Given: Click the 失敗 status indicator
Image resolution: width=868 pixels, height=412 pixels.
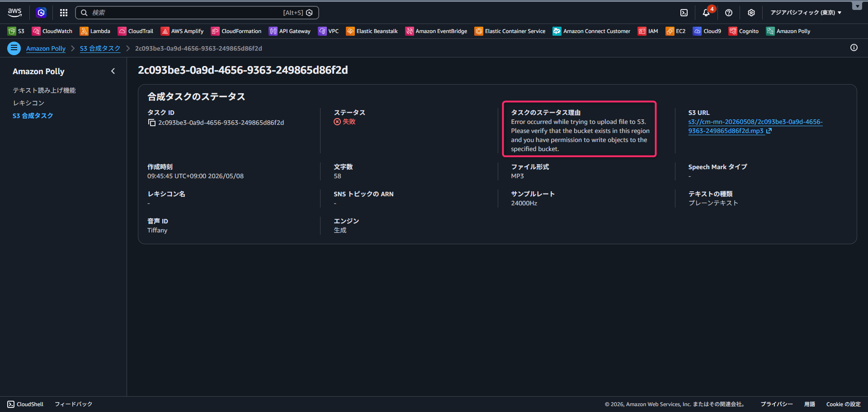Looking at the screenshot, I should point(345,122).
